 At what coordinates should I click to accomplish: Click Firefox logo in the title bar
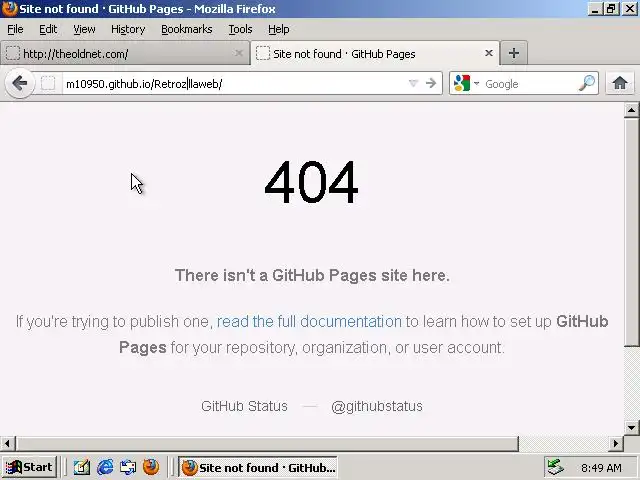tap(9, 8)
